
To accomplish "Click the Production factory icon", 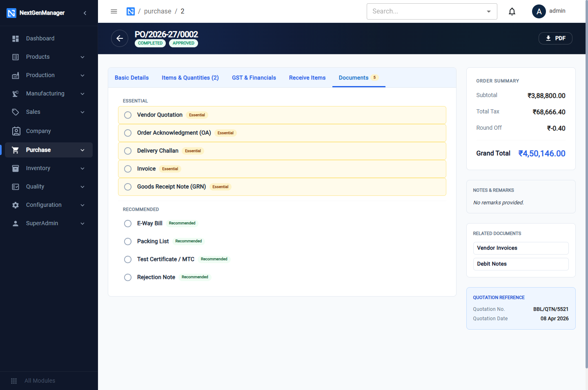I will [16, 75].
